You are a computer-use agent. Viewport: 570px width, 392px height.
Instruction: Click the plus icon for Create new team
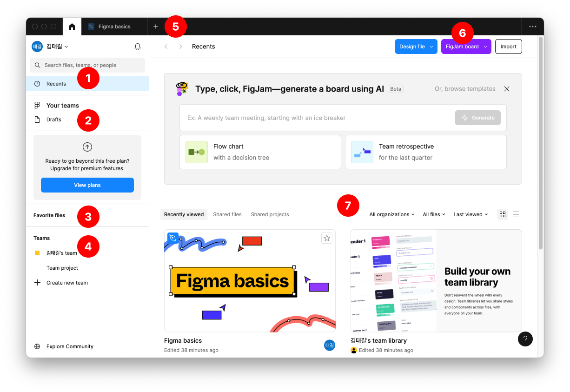[x=37, y=282]
